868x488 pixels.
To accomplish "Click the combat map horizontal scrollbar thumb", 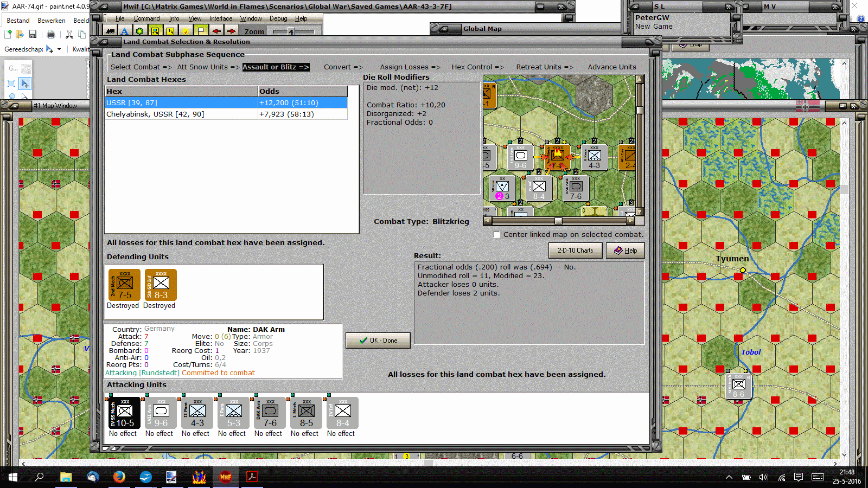I will 558,221.
